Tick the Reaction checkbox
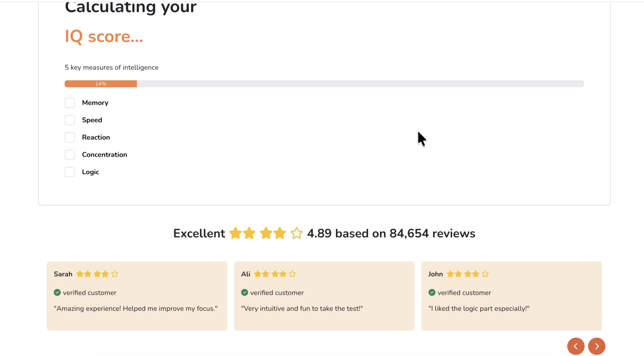This screenshot has width=644, height=356. 70,137
